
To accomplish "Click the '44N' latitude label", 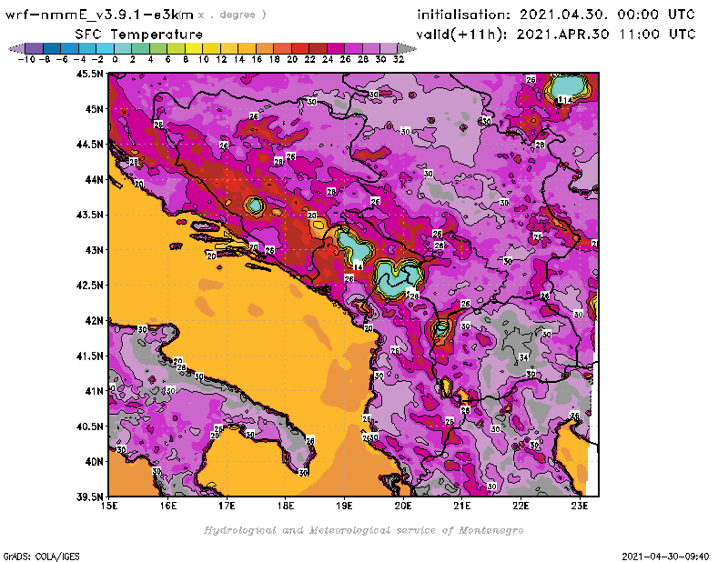I will [94, 179].
